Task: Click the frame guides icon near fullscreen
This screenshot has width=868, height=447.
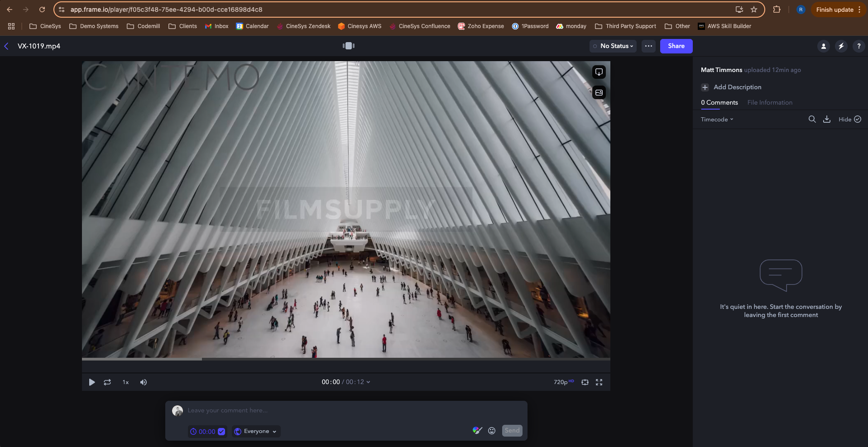Action: (585, 382)
